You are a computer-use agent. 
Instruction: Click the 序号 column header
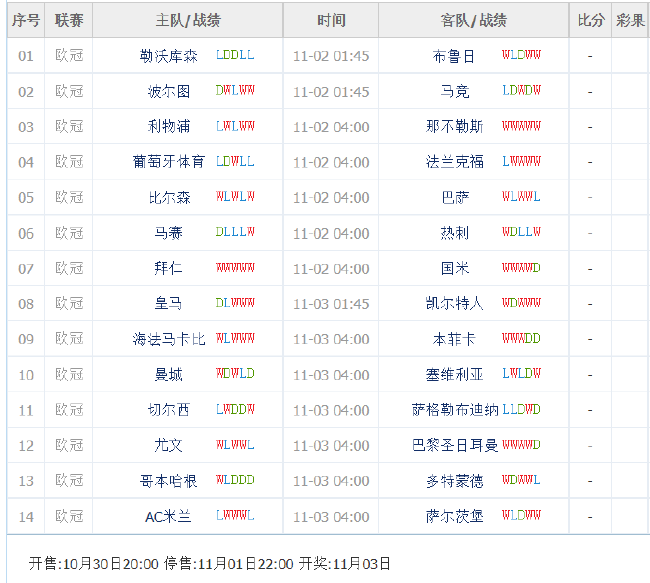(26, 20)
